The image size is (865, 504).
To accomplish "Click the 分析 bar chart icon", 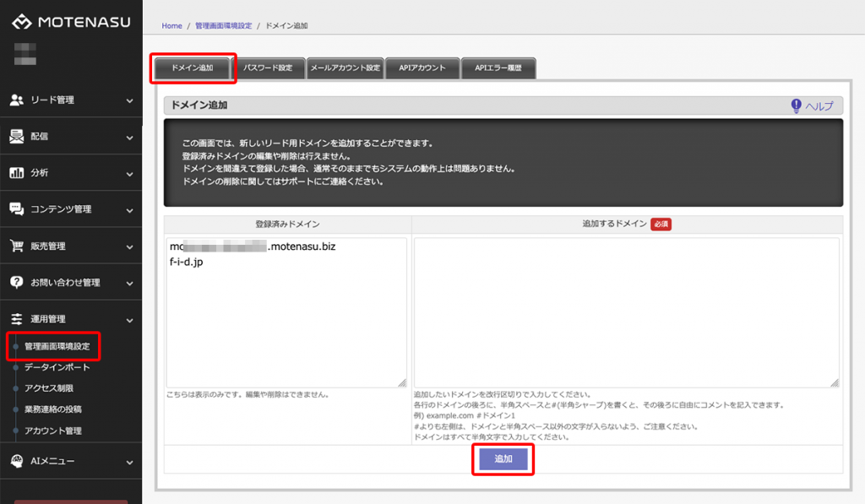I will [x=16, y=173].
